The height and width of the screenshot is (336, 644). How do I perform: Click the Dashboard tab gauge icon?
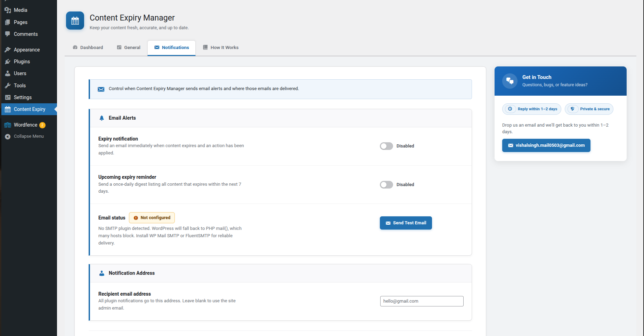pos(75,47)
